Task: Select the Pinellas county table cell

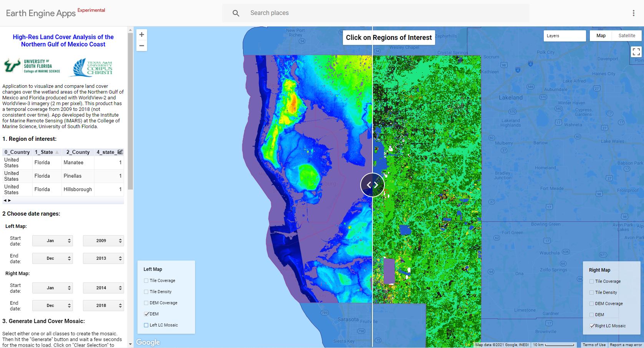Action: pos(78,176)
